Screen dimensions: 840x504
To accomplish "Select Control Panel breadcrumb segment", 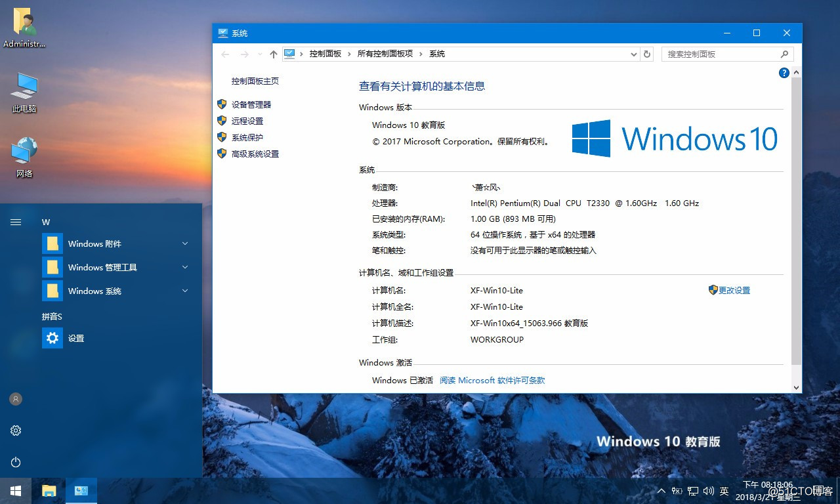I will point(325,54).
